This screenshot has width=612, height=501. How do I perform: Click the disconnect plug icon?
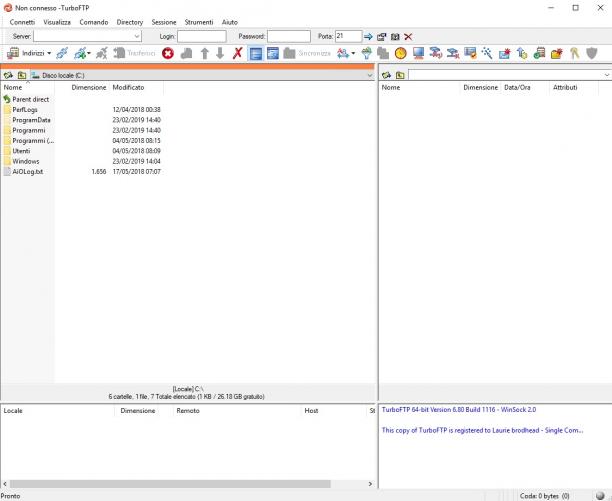tap(102, 53)
